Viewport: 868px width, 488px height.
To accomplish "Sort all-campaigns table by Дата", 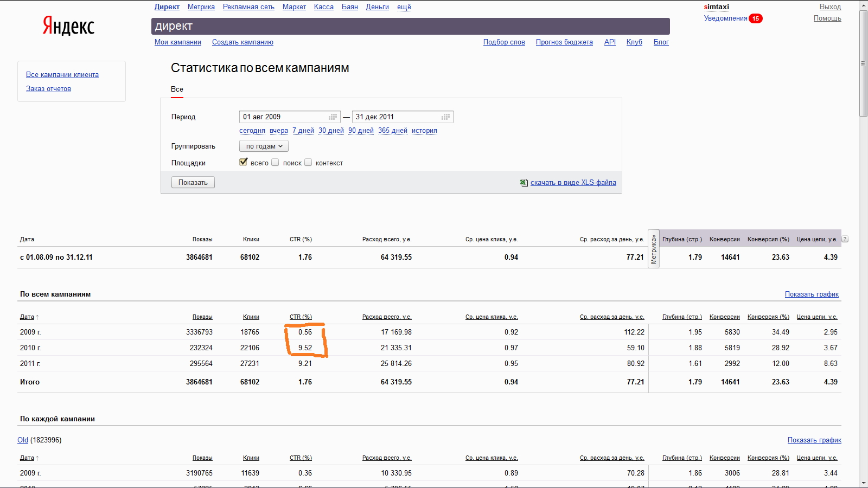I will [27, 317].
